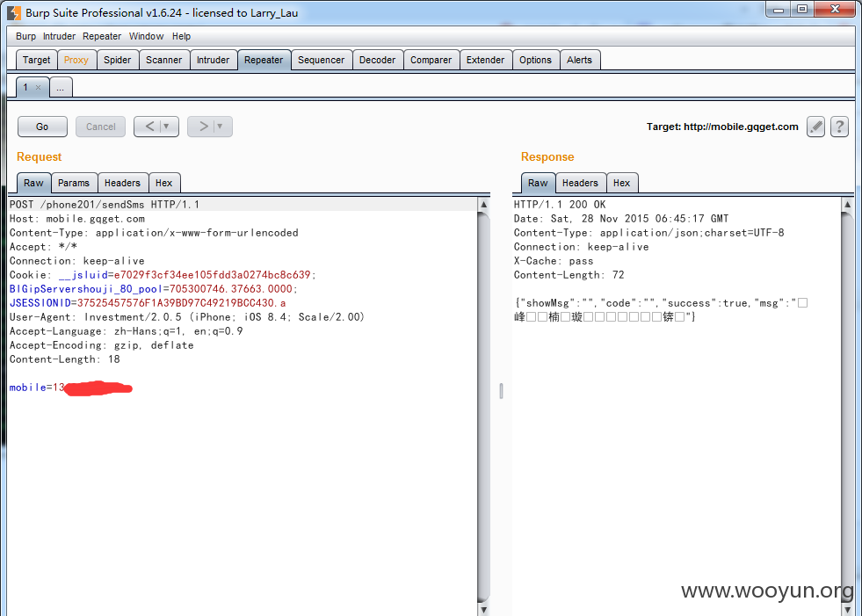This screenshot has height=616, width=862.
Task: Click the 'Accept-Encoding: gzip, deflate' line
Action: coord(102,345)
